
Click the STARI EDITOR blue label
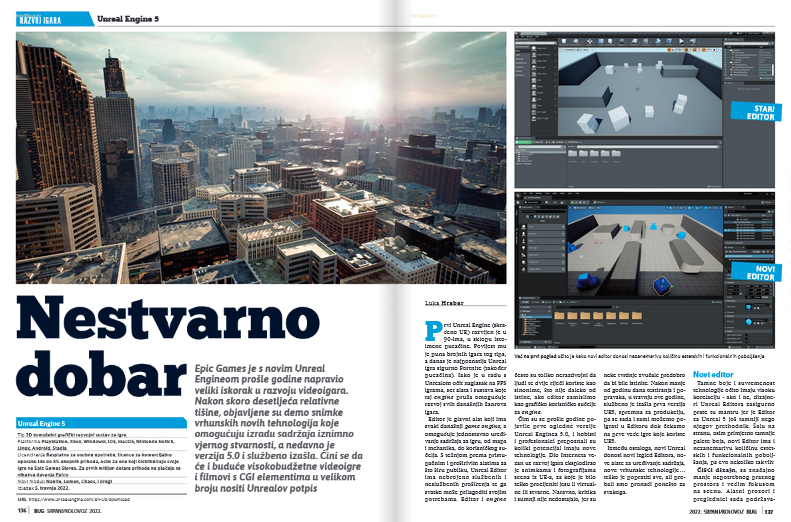tap(756, 112)
